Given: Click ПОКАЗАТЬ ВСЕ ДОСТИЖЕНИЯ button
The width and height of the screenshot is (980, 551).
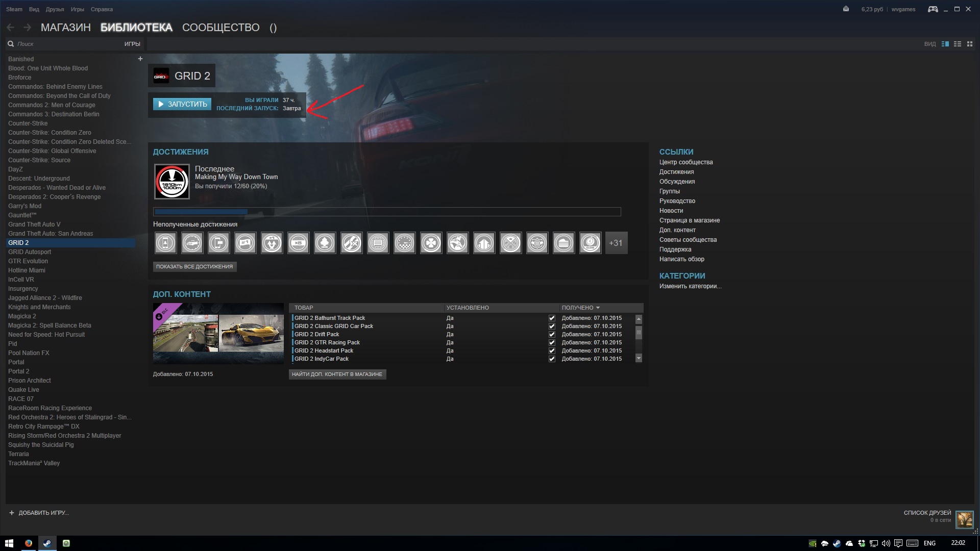Looking at the screenshot, I should coord(194,266).
